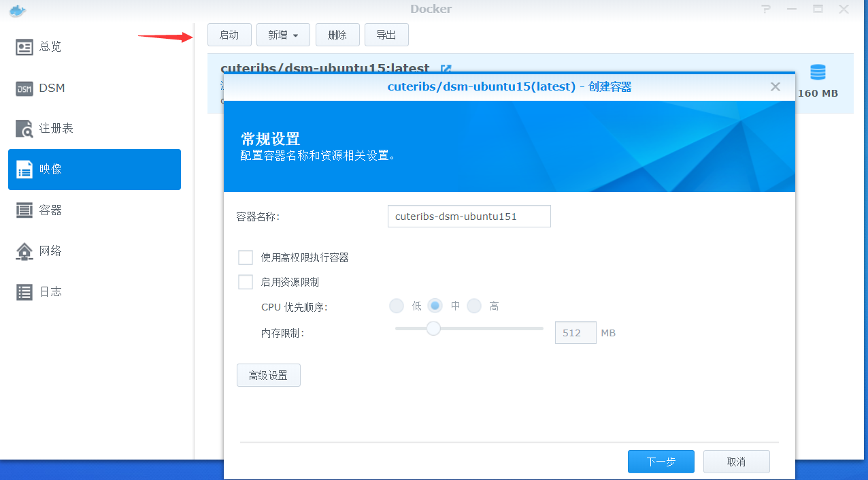Go to the DSM sidebar section
Screen dimensions: 868x480
click(x=95, y=88)
